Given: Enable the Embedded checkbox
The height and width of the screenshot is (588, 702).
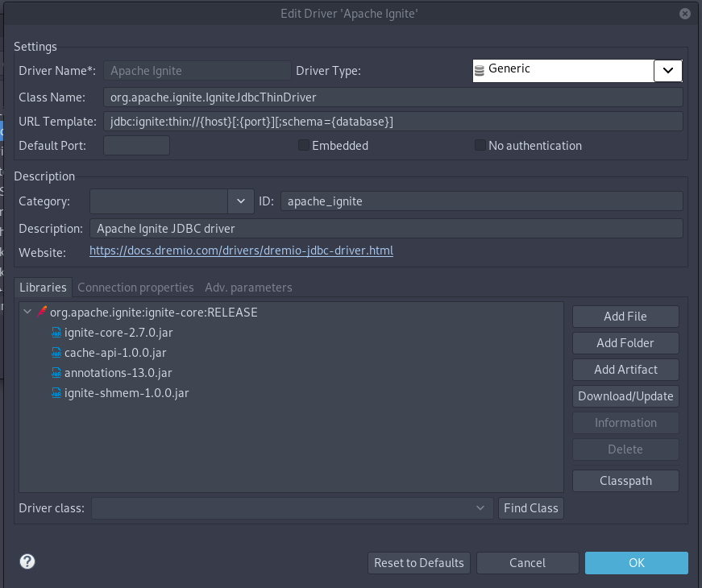Looking at the screenshot, I should [303, 145].
